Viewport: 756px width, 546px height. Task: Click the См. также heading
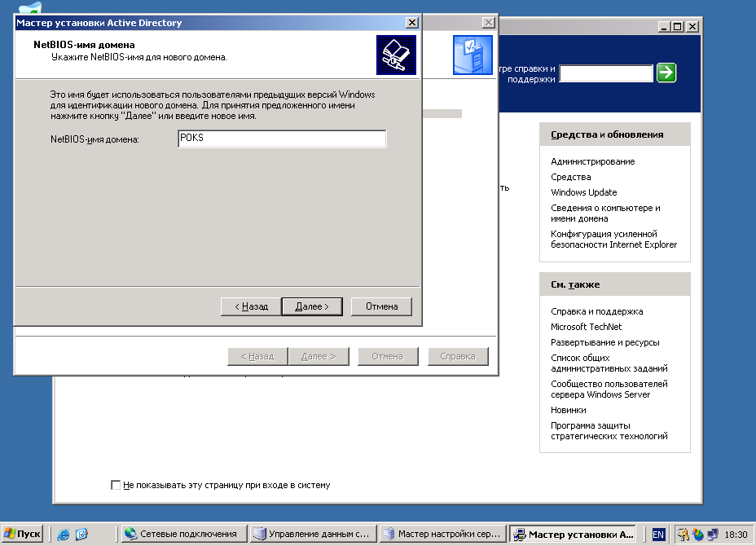pyautogui.click(x=575, y=284)
